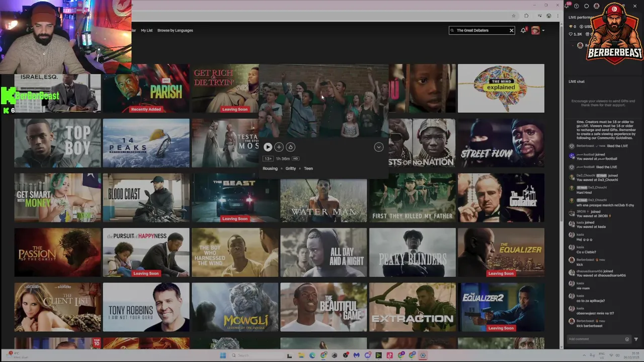Click 'Teen' genre tag
Image resolution: width=644 pixels, height=362 pixels.
308,168
